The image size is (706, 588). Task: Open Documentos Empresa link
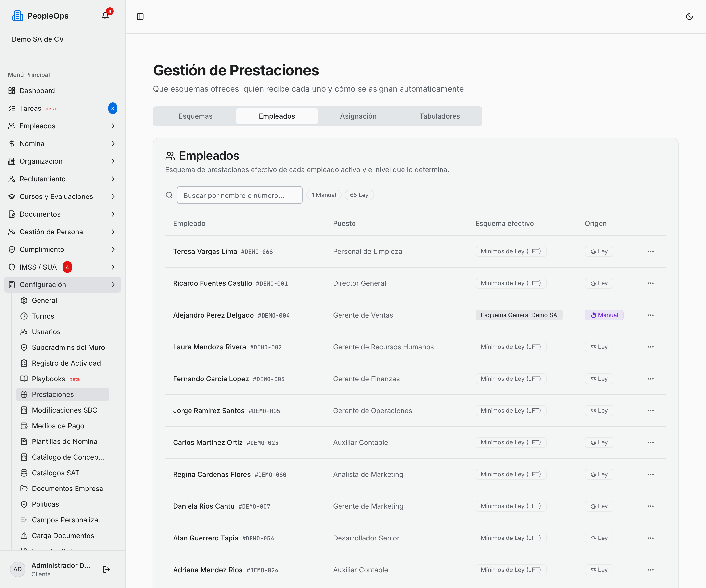coord(63,489)
